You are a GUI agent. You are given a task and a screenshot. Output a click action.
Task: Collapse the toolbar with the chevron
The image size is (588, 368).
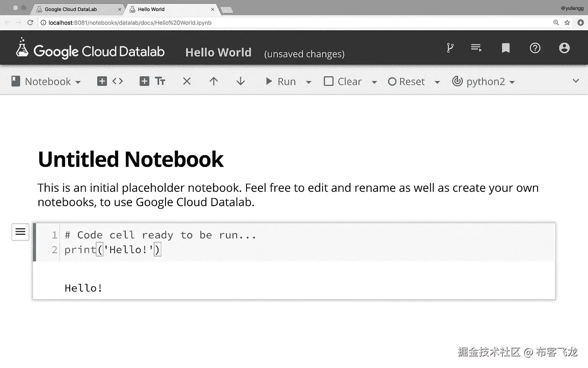[576, 81]
